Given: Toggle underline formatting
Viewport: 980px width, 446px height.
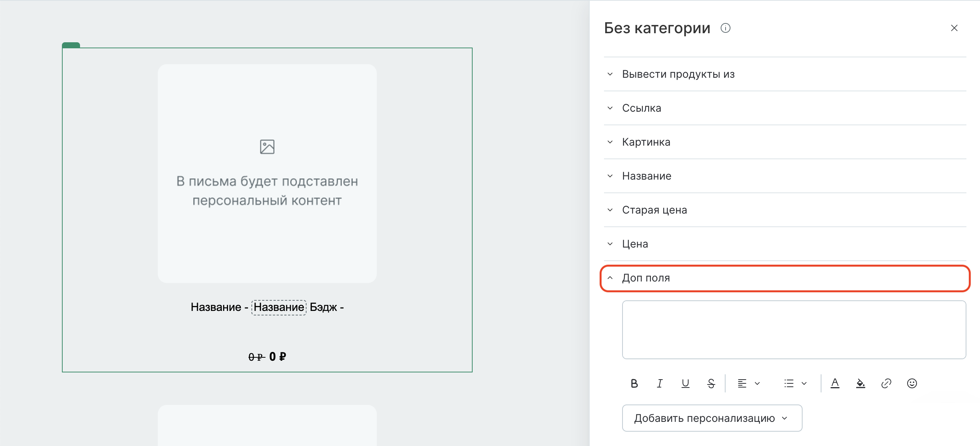Looking at the screenshot, I should click(685, 383).
